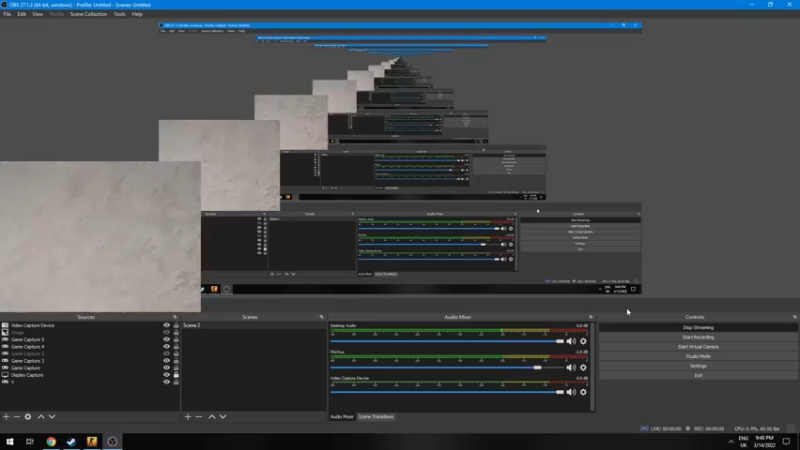Toggle lock on Game Capture 5 source
Image resolution: width=800 pixels, height=450 pixels.
tap(176, 339)
